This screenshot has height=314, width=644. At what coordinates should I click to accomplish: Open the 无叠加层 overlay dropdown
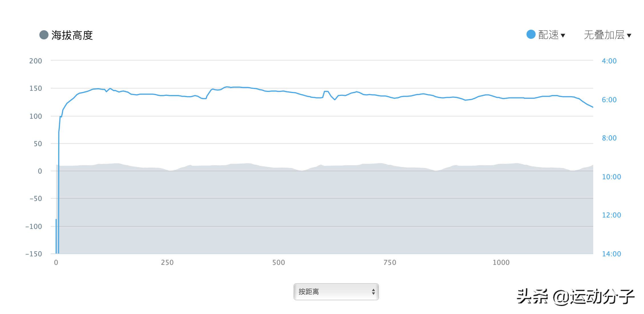(604, 35)
